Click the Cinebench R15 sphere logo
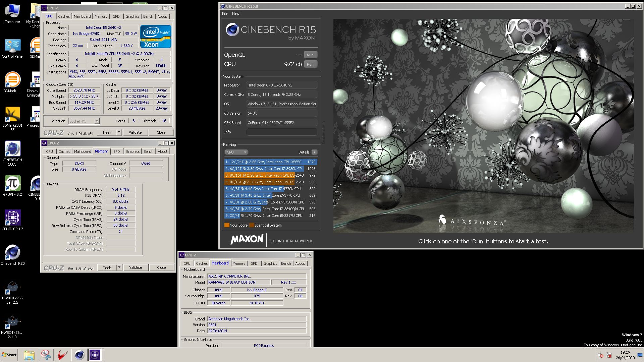The image size is (644, 362). click(232, 29)
